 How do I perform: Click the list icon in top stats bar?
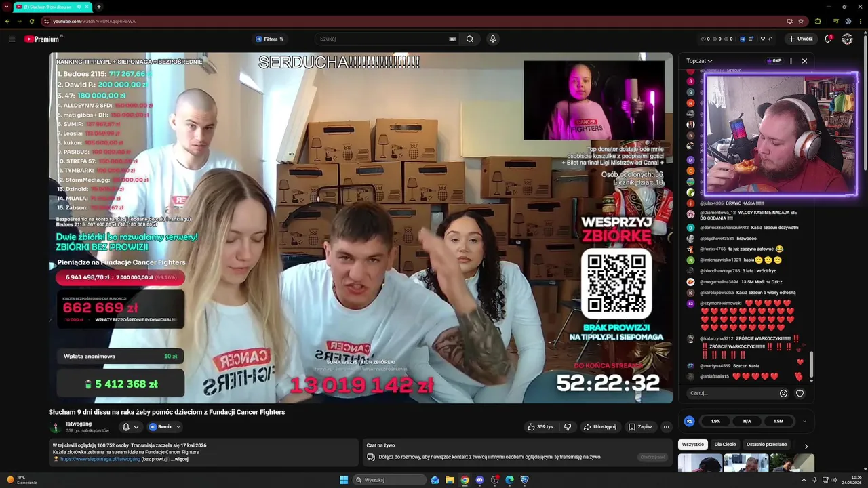[751, 39]
